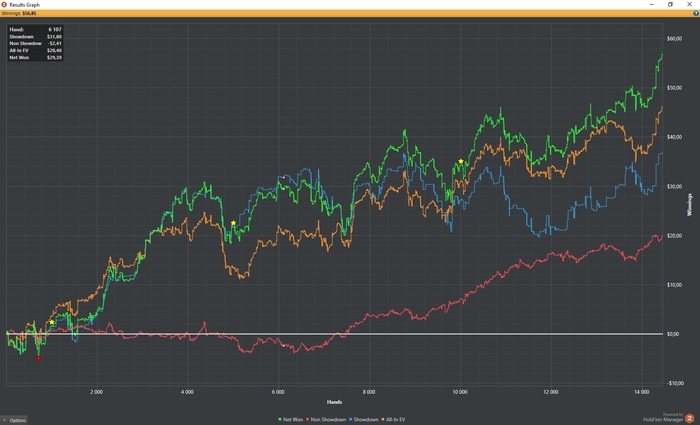Click the yellow star marker near 10 000 hands

click(x=461, y=161)
